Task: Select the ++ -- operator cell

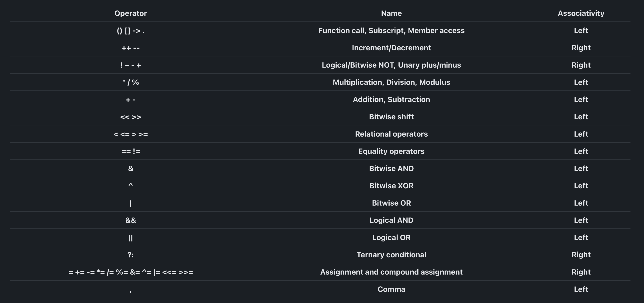Action: pyautogui.click(x=131, y=48)
